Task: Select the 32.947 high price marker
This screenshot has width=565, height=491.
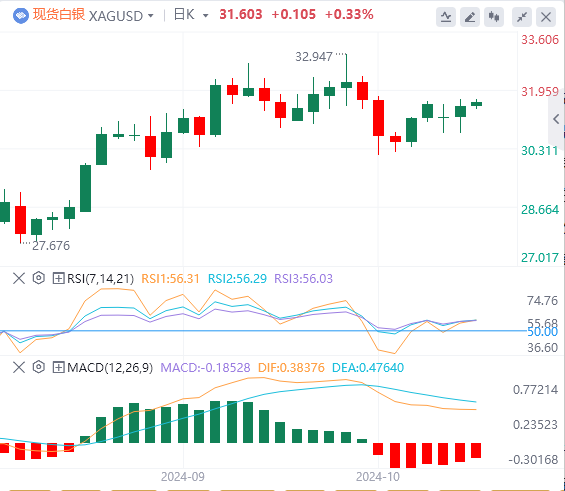Action: 314,57
